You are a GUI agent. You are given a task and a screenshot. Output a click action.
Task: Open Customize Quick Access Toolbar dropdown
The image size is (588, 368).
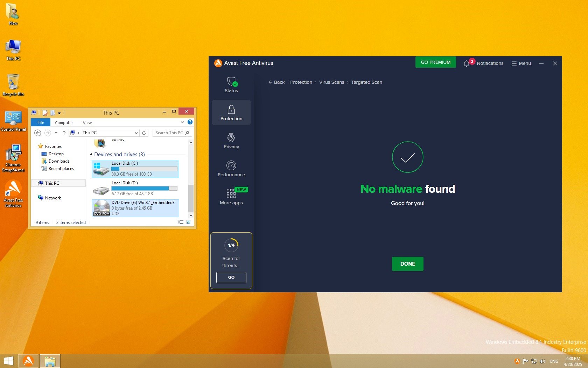coord(59,113)
